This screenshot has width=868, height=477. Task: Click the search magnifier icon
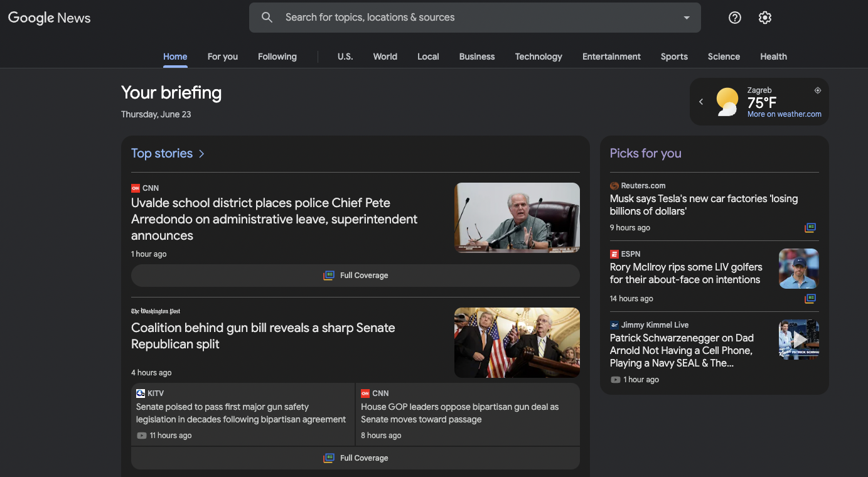pyautogui.click(x=267, y=18)
